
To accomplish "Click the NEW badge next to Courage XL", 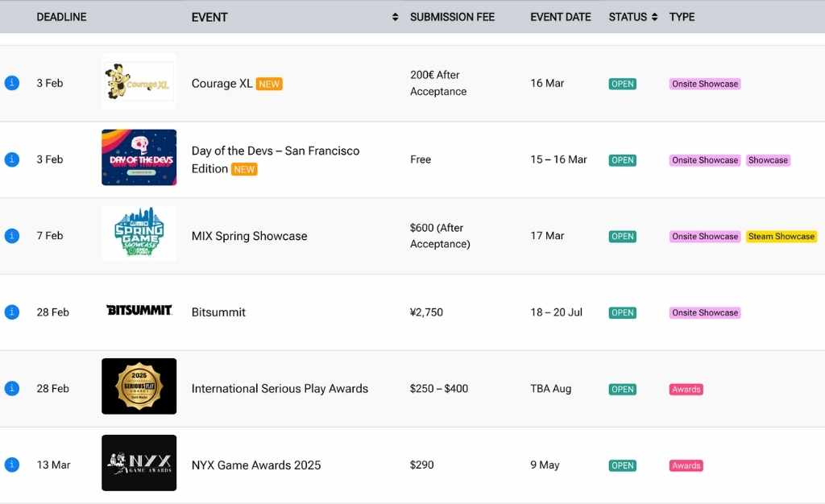I will (x=269, y=84).
